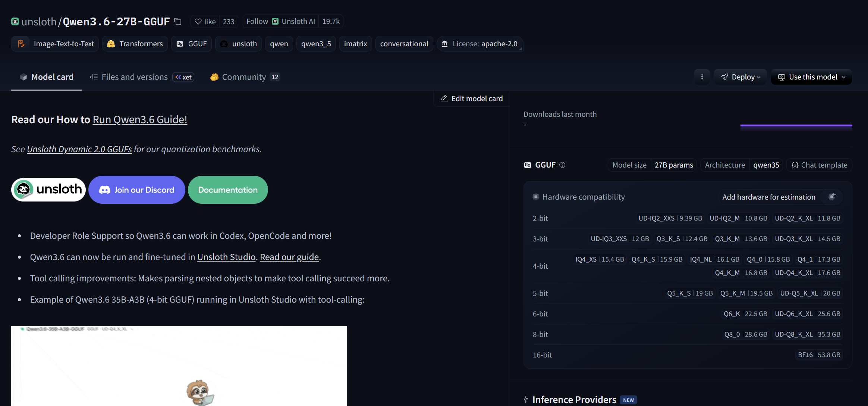Select the qwen3_5 tag
Screen dimensions: 868x406
316,44
